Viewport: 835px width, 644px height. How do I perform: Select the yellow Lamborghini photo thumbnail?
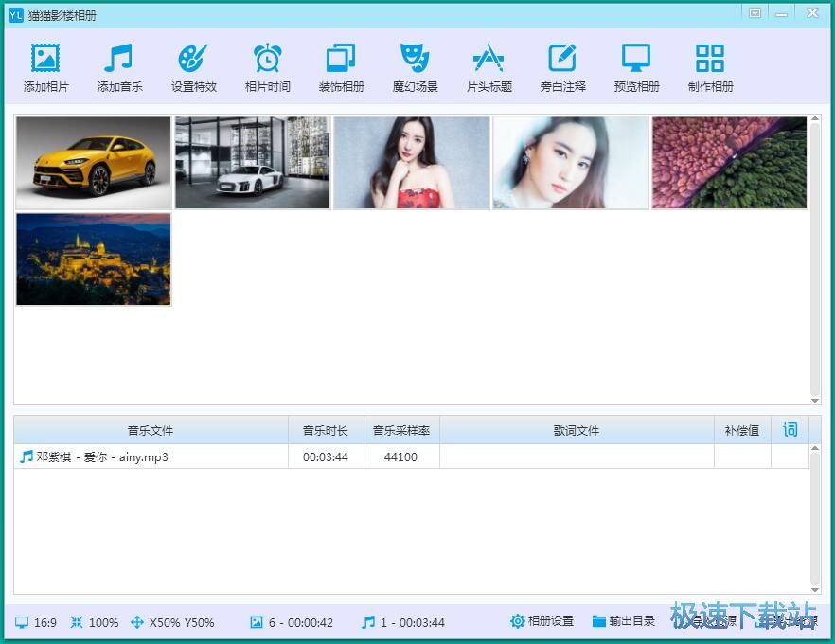point(94,162)
